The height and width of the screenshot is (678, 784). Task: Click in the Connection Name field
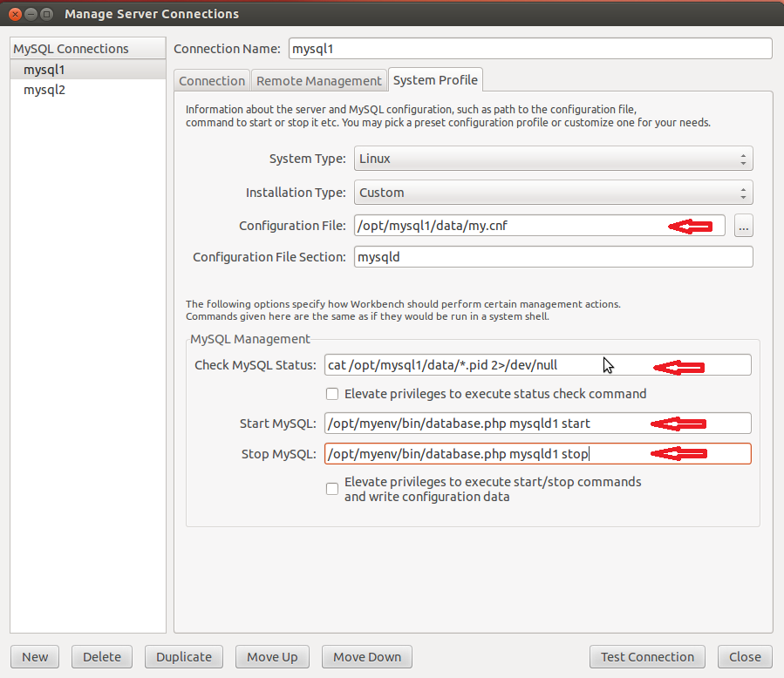coord(529,49)
